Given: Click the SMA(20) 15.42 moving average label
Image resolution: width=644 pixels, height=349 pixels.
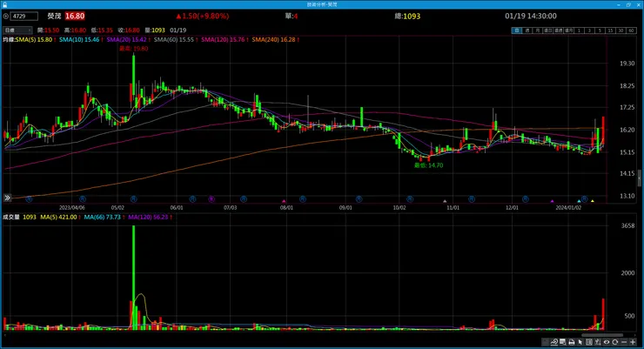Looking at the screenshot, I should point(126,40).
